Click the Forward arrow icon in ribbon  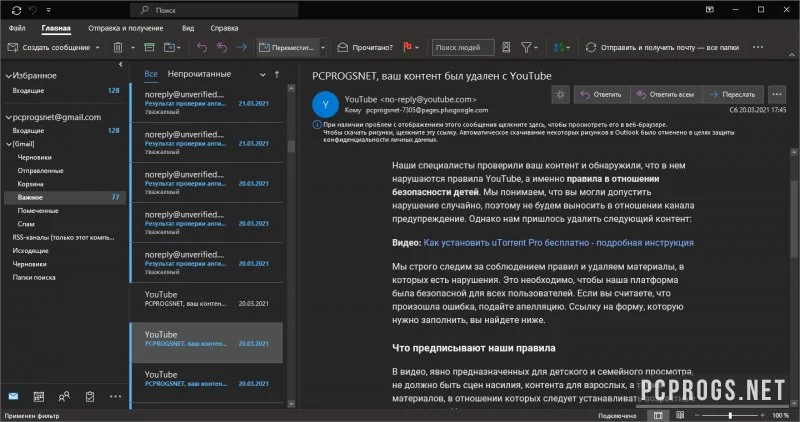[x=242, y=47]
